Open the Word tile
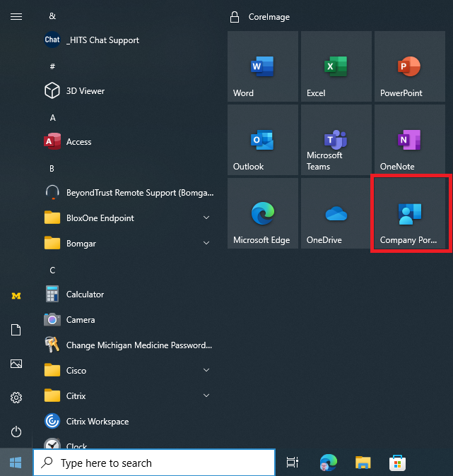 [x=262, y=67]
